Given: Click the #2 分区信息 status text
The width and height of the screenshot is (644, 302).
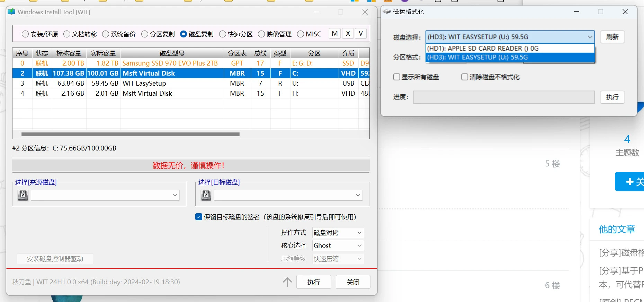Looking at the screenshot, I should (64, 148).
